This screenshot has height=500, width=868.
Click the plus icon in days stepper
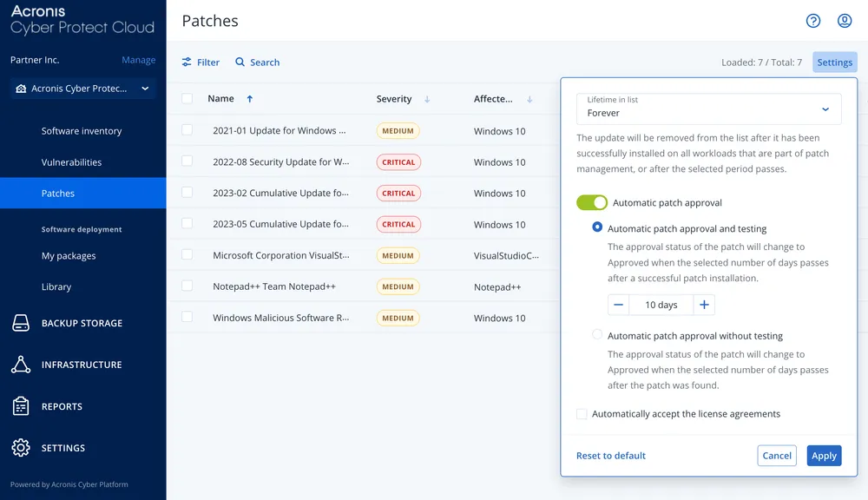tap(704, 305)
